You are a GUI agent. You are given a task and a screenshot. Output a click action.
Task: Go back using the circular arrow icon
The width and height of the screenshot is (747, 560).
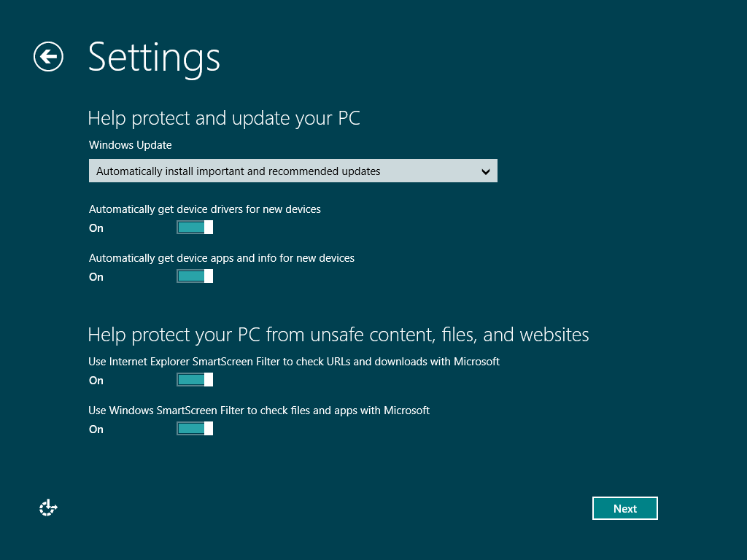click(48, 57)
